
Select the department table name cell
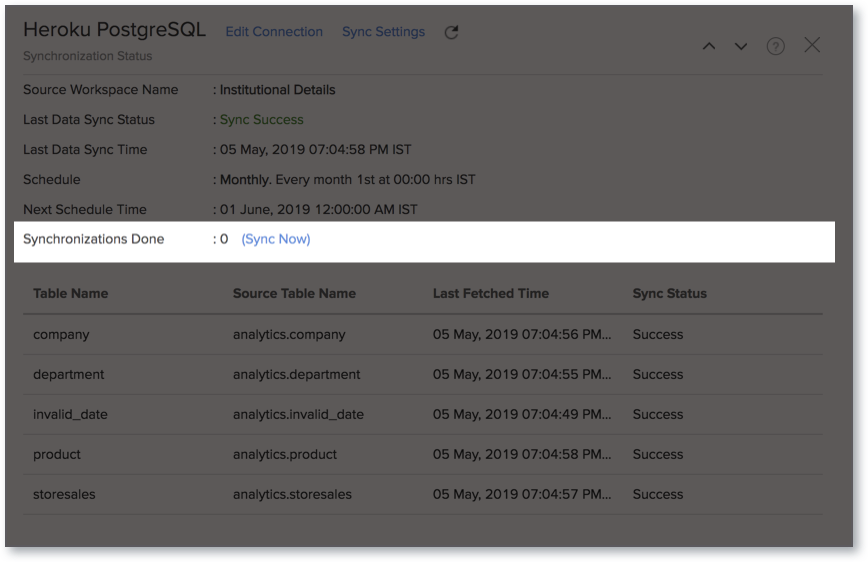(x=68, y=374)
